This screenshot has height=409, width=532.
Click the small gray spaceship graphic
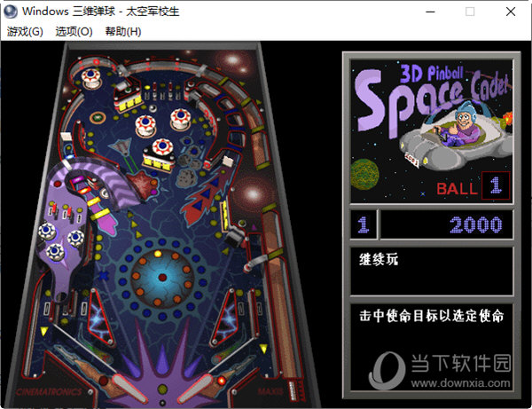coord(122,146)
